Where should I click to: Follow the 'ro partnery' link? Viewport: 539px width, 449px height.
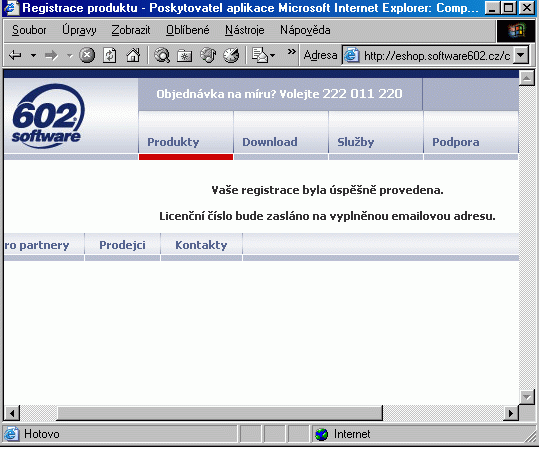click(x=37, y=245)
